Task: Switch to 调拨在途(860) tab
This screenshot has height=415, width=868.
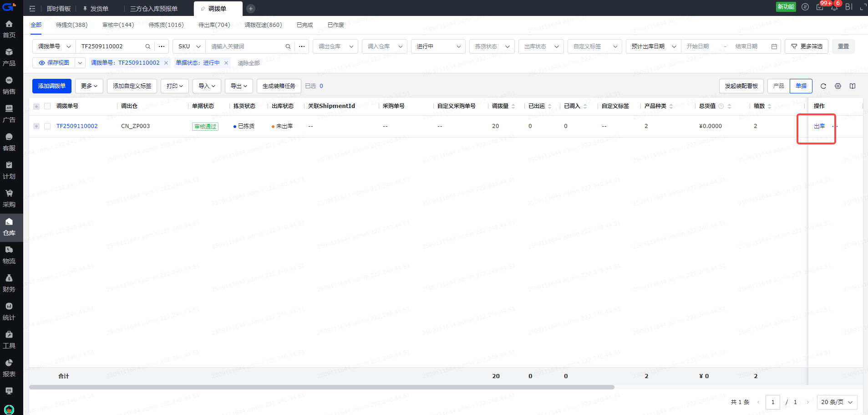Action: coord(264,25)
